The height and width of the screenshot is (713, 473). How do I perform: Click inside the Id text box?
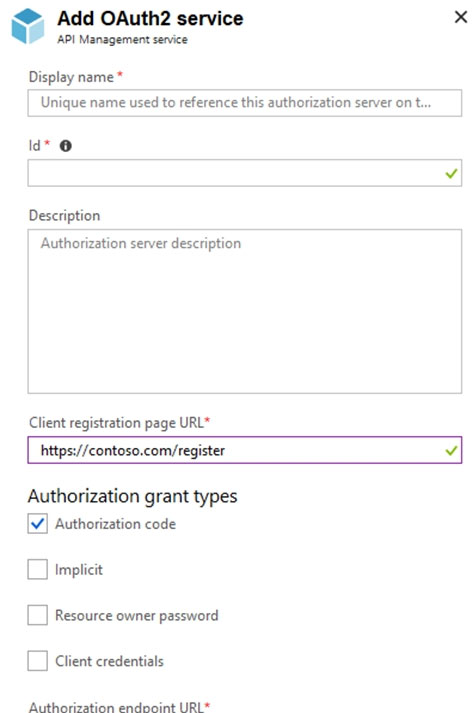245,173
